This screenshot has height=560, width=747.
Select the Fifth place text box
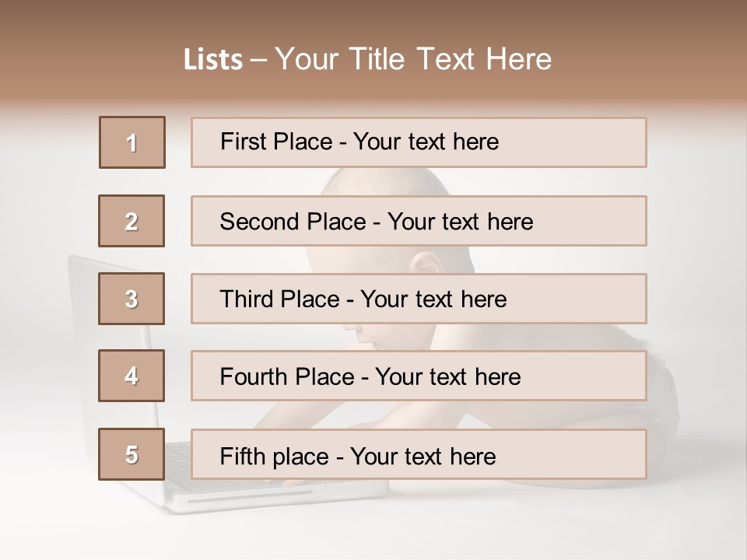tap(419, 454)
